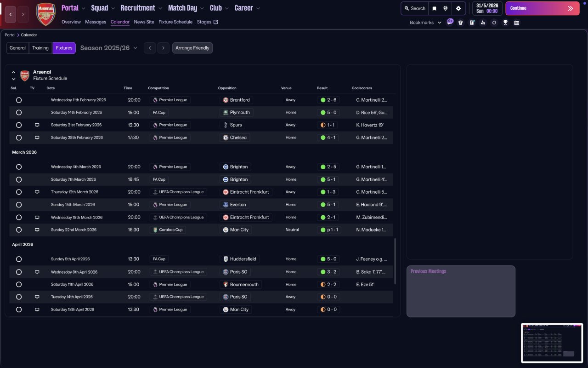Click the TV icon for 14th April fixture
Screen dimensions: 588x368
click(x=37, y=297)
